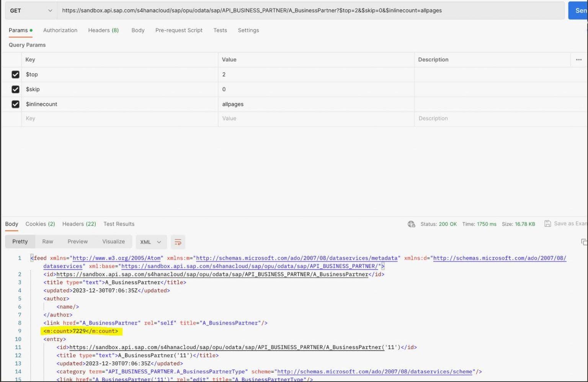Click the word wrap icon in response toolbar
Screen dimensions: 588x382
[x=178, y=242]
